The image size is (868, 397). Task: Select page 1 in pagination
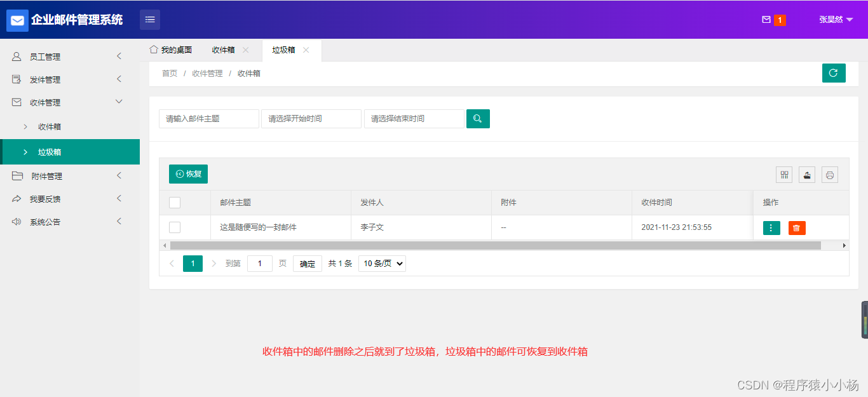193,264
